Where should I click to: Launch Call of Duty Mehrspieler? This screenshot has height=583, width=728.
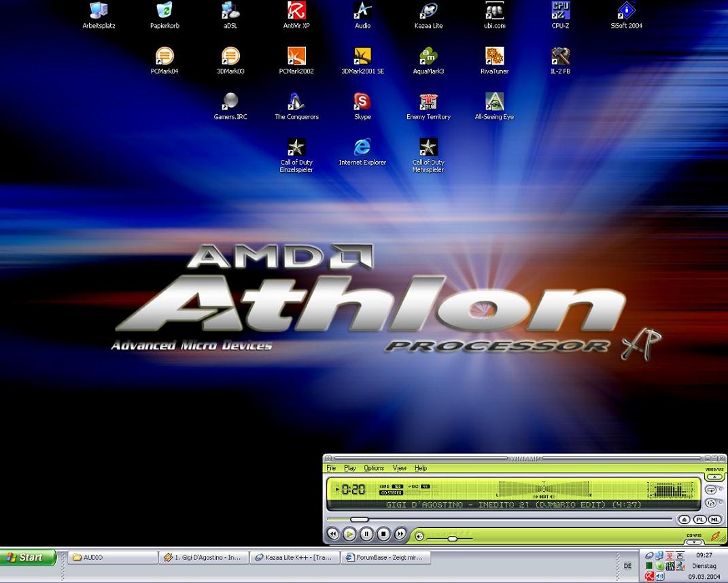pyautogui.click(x=428, y=156)
